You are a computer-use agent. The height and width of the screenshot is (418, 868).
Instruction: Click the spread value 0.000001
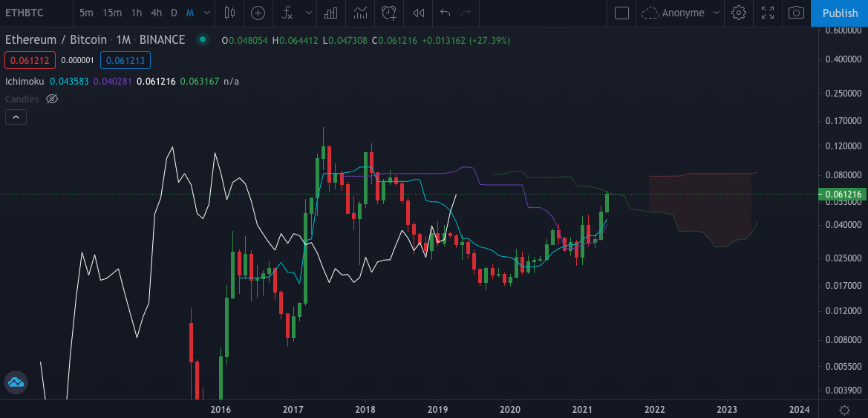[x=77, y=60]
